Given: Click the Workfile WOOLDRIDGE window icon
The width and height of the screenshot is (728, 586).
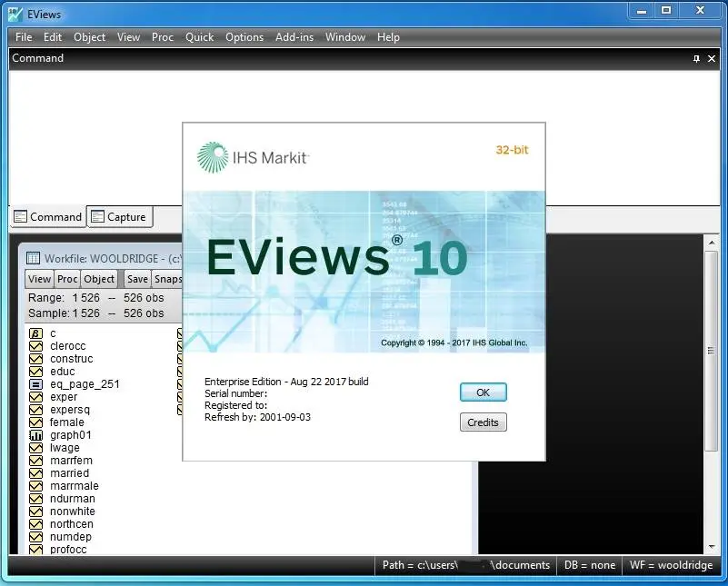Looking at the screenshot, I should [x=33, y=258].
